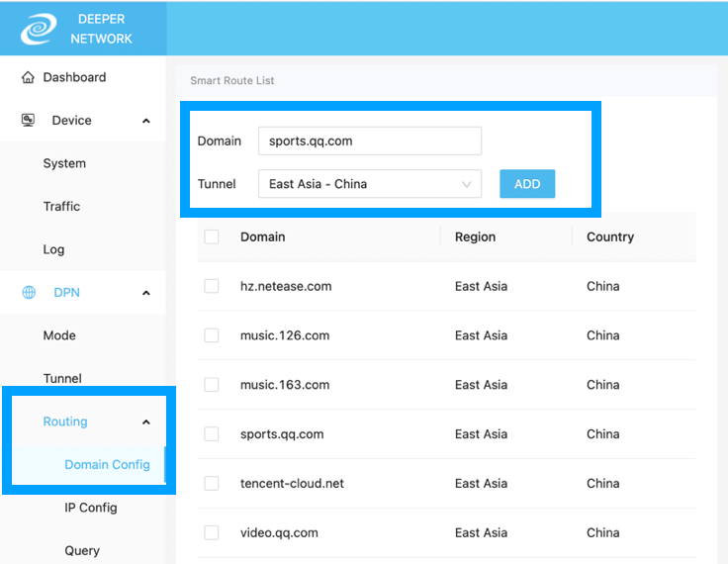Check the hz.netease.com row checkbox
The height and width of the screenshot is (564, 728).
(212, 286)
